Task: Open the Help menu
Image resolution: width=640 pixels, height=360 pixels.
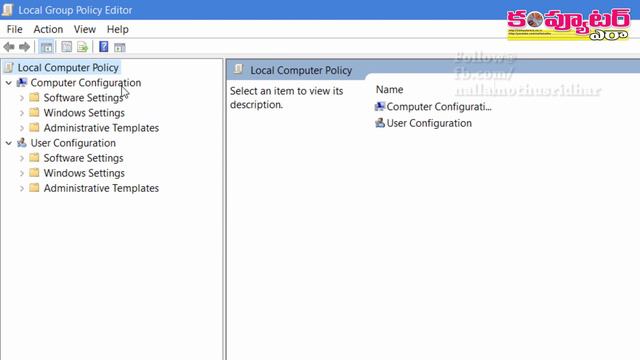Action: (x=118, y=29)
